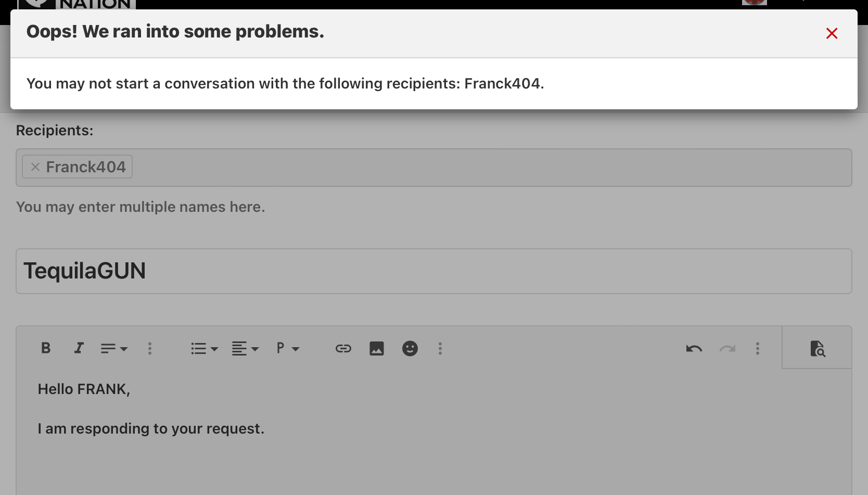Undo the last editor change
The image size is (868, 495).
click(x=694, y=348)
